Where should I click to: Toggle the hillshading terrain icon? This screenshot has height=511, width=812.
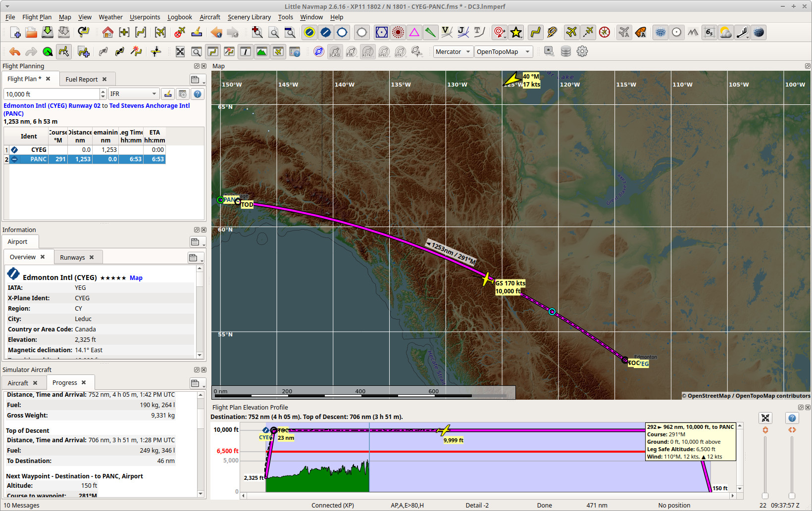(693, 32)
